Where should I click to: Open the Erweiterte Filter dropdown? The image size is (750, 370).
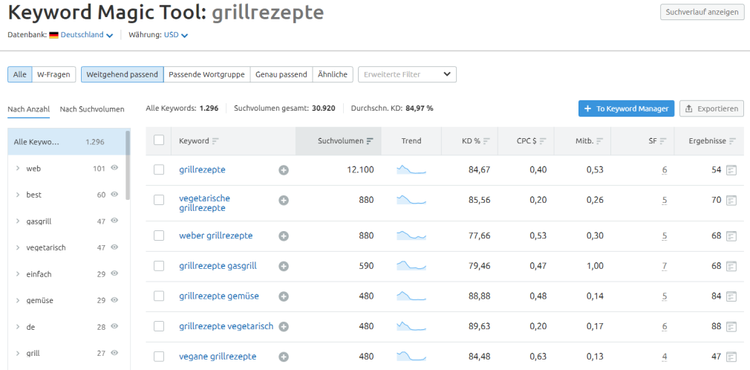(x=407, y=75)
